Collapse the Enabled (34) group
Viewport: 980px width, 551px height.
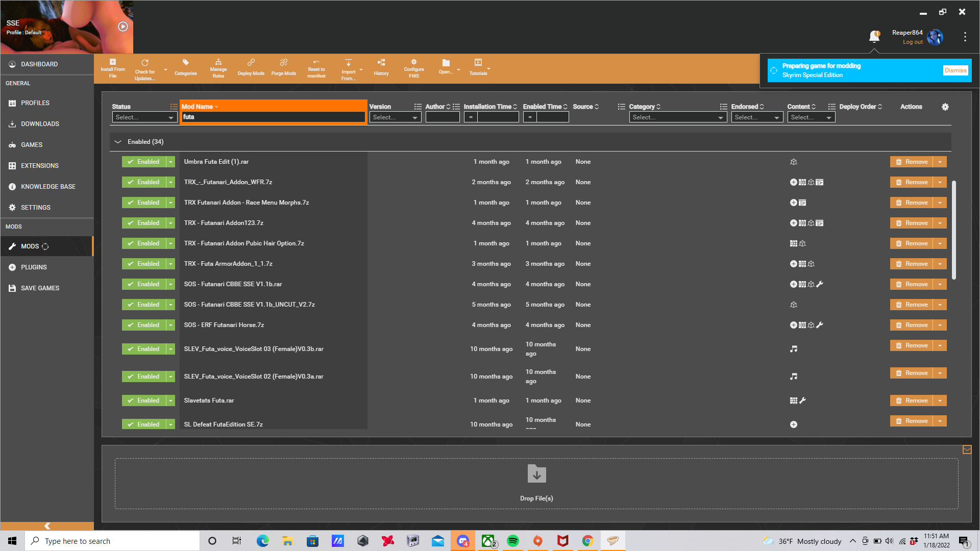118,142
